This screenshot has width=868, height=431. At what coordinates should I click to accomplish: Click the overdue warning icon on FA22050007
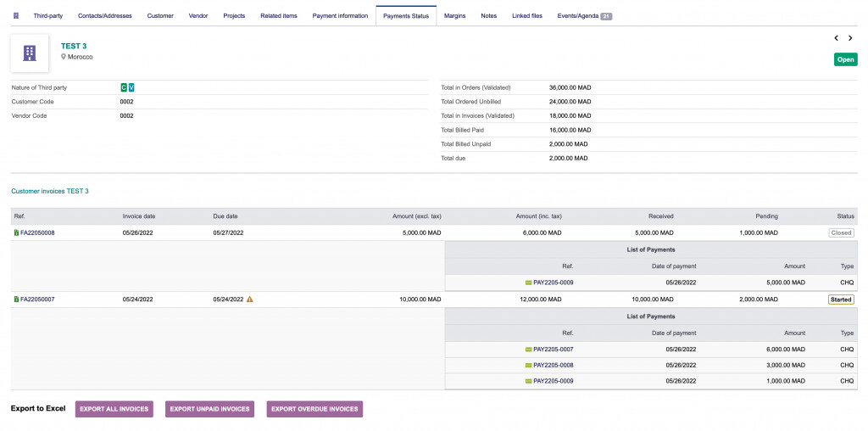coord(250,299)
